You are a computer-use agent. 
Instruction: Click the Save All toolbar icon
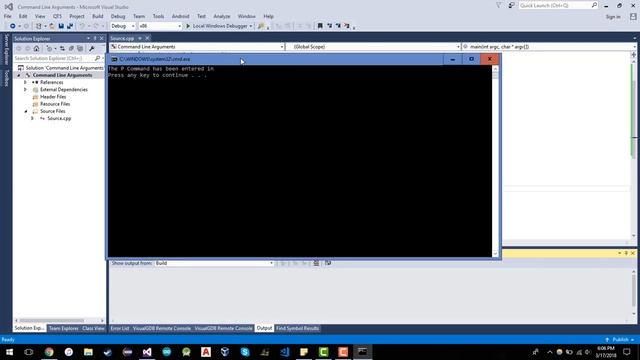70,26
